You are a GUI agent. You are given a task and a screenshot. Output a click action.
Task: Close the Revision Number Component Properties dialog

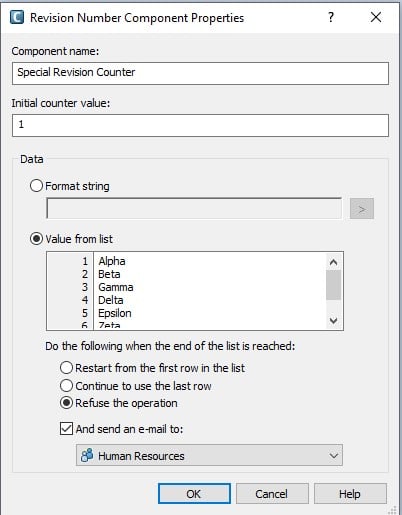tap(376, 17)
